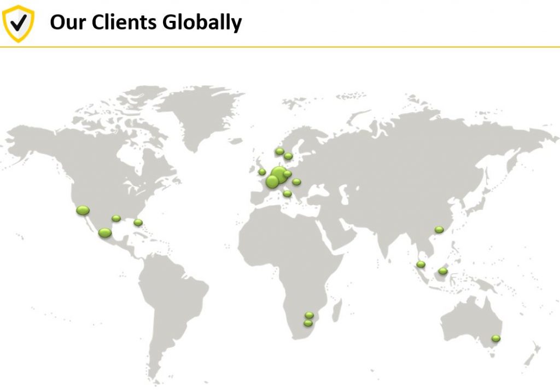Click the green marker on US West Coast
The height and width of the screenshot is (392, 560).
pos(83,210)
